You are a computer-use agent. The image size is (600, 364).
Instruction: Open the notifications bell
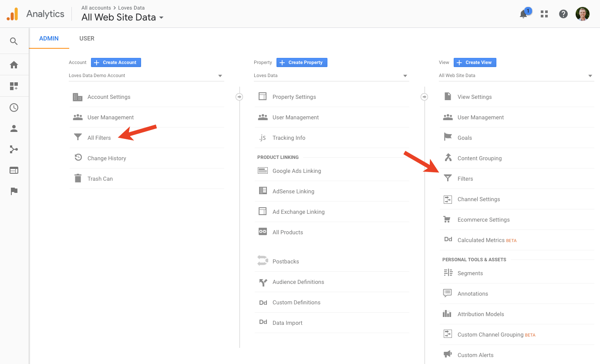coord(524,14)
